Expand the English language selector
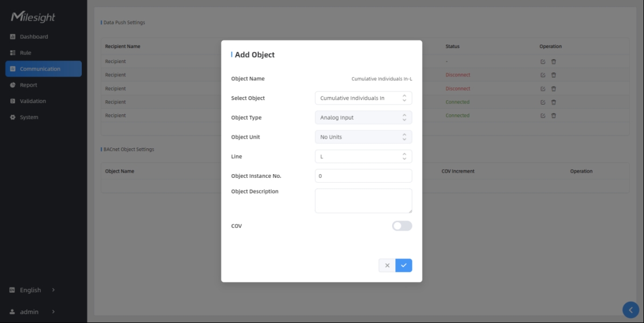The height and width of the screenshot is (323, 644). click(32, 290)
